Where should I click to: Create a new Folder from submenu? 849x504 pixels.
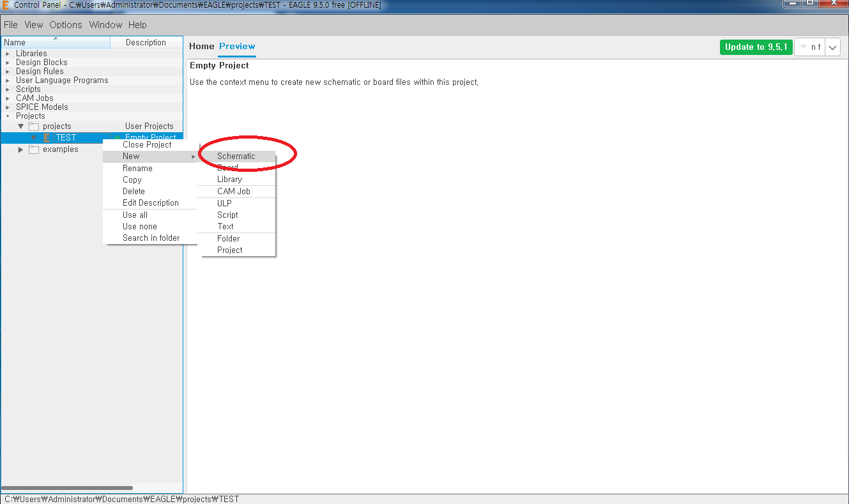tap(238, 238)
